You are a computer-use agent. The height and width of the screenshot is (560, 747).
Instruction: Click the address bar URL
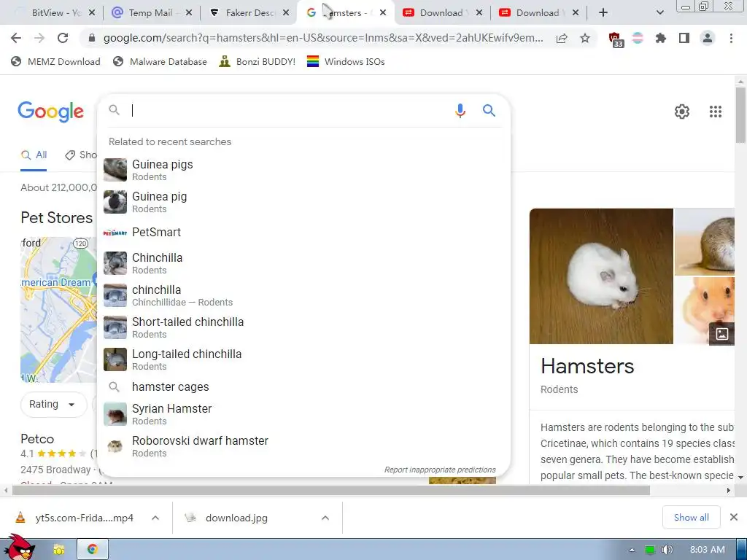point(323,38)
